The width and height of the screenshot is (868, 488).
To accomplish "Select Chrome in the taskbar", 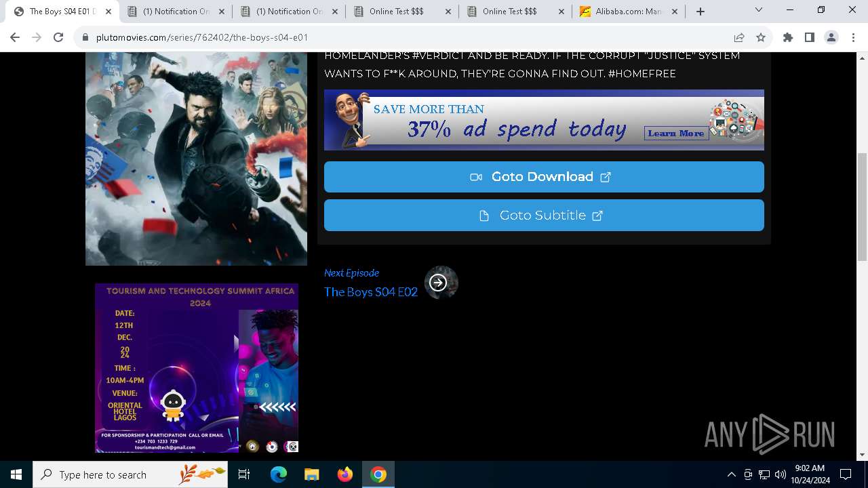I will point(378,474).
